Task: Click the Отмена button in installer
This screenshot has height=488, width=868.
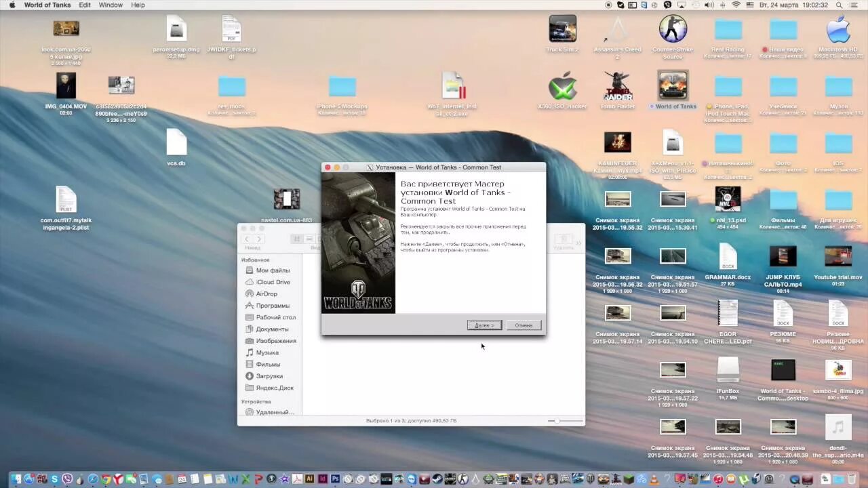Action: (524, 325)
